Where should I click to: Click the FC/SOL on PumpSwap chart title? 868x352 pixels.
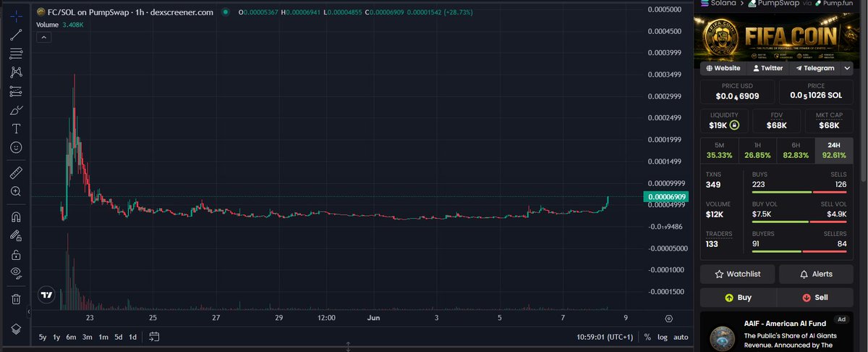pyautogui.click(x=130, y=12)
